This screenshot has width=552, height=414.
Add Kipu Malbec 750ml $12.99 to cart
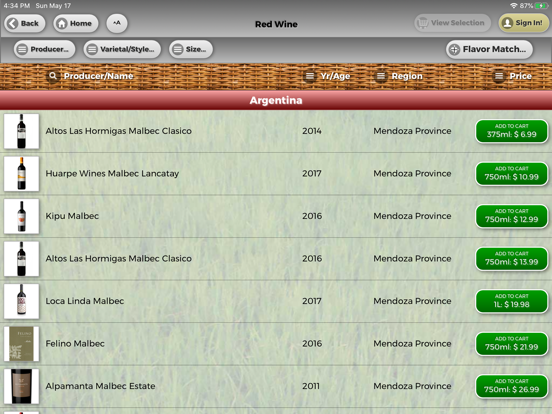point(512,216)
